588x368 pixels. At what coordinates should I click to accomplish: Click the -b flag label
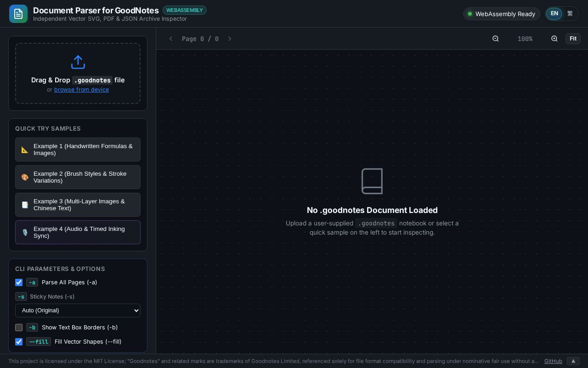(32, 328)
